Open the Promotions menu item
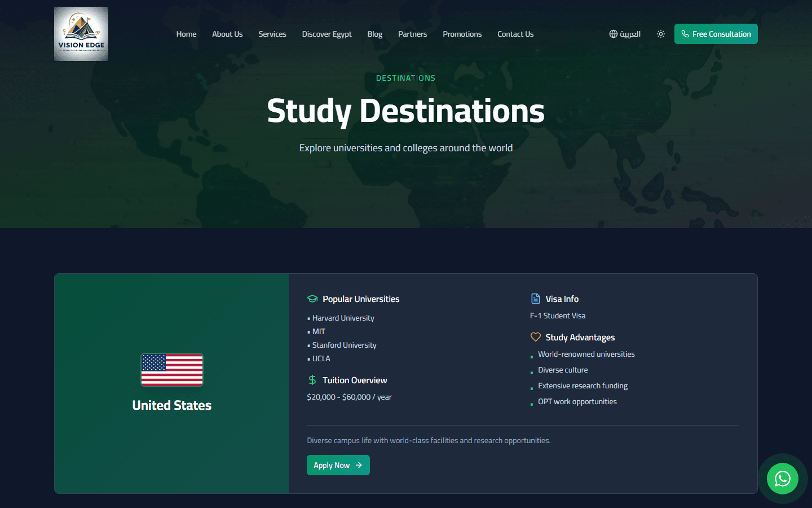This screenshot has height=508, width=812. point(462,34)
